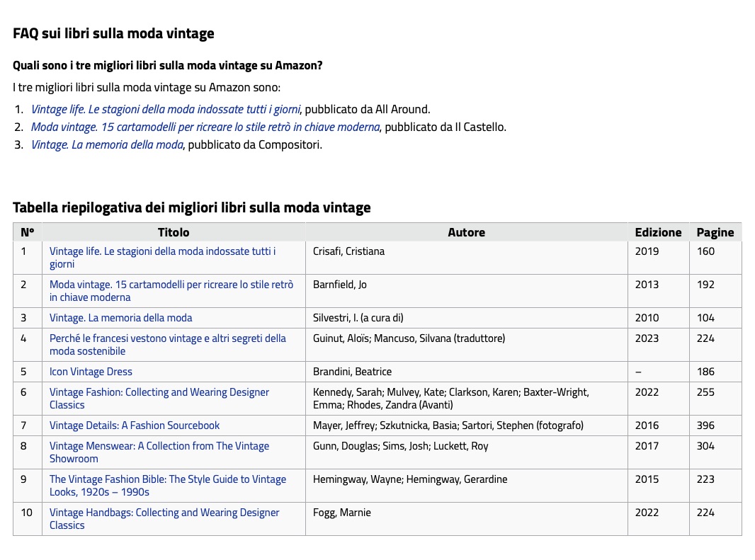
Task: Click edition year '2017' cell
Action: tap(658, 452)
